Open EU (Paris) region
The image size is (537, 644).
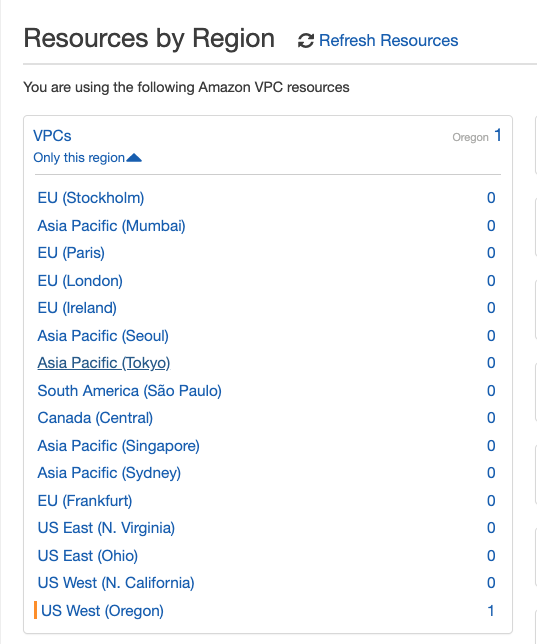click(x=71, y=253)
